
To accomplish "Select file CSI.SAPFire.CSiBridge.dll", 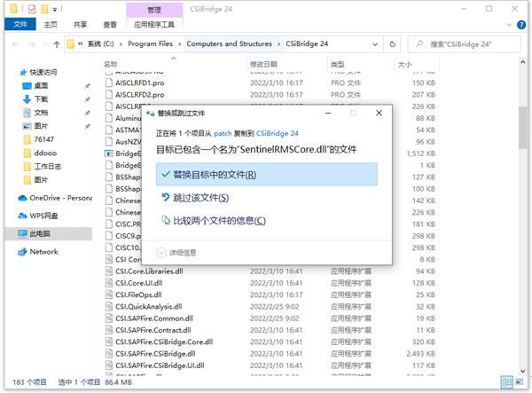I will click(x=155, y=354).
